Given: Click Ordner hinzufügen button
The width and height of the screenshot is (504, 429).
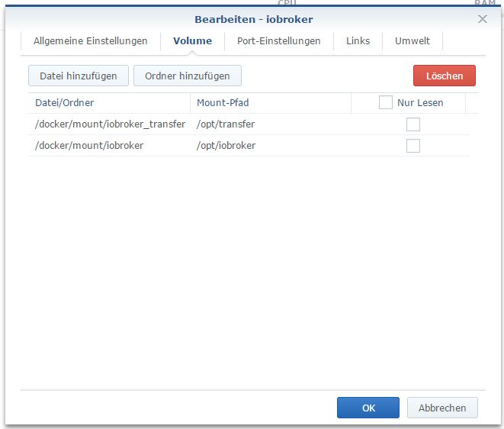Looking at the screenshot, I should pos(188,76).
